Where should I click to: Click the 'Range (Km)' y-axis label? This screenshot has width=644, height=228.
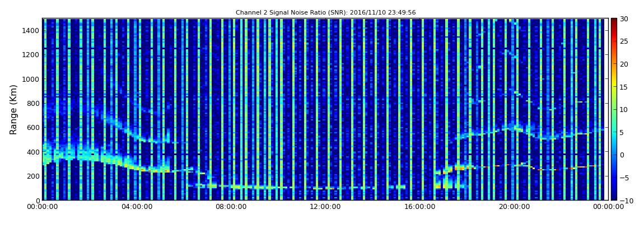pyautogui.click(x=13, y=109)
